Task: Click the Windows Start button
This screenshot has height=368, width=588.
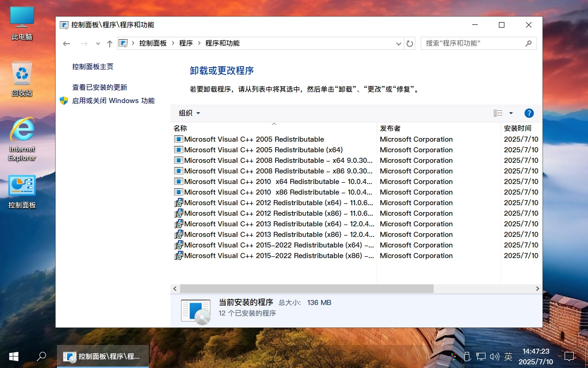Action: pyautogui.click(x=13, y=356)
